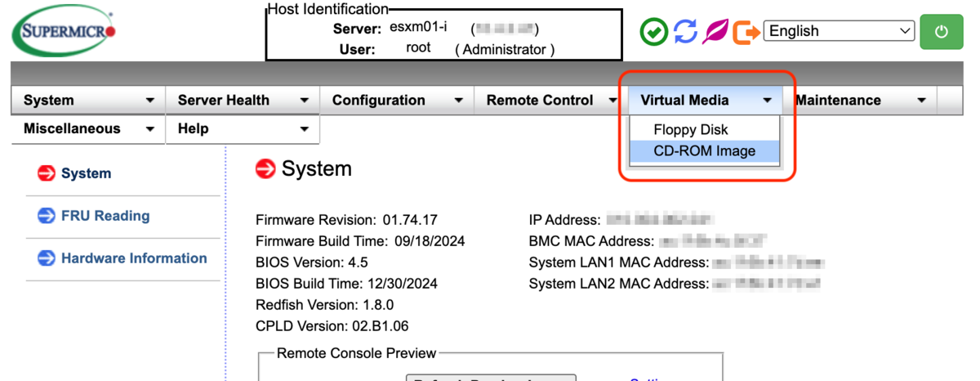Open the Maintenance menu
Image resolution: width=980 pixels, height=381 pixels.
(x=861, y=101)
